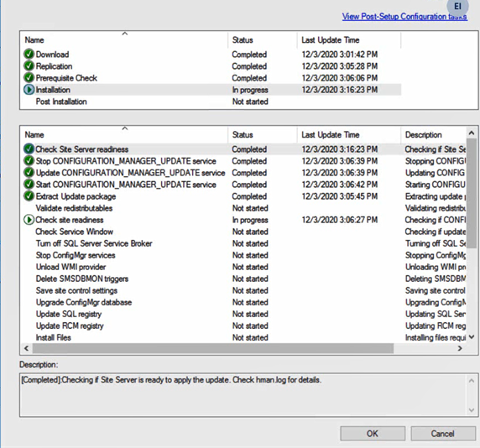The height and width of the screenshot is (448, 480).
Task: Sort upper list by Last Update Time header
Action: point(349,40)
